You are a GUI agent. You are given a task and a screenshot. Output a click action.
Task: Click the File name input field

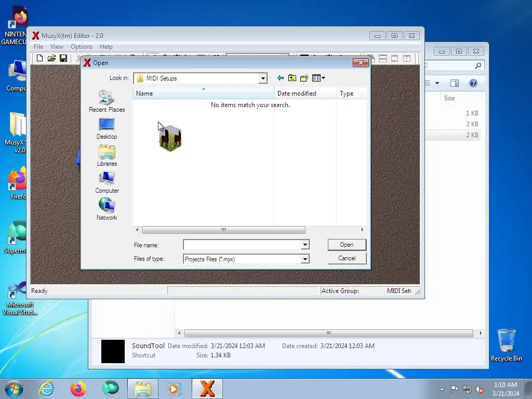click(242, 245)
